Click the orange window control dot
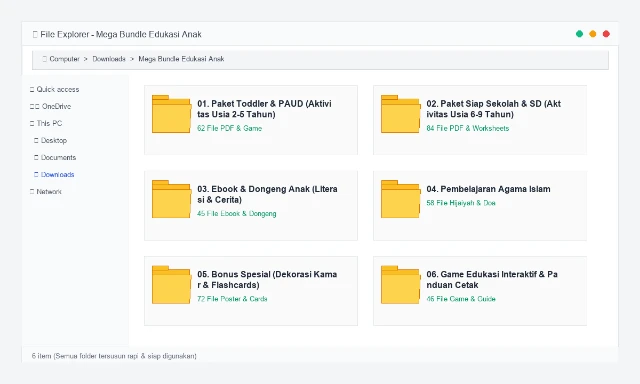640x384 pixels. coord(593,34)
